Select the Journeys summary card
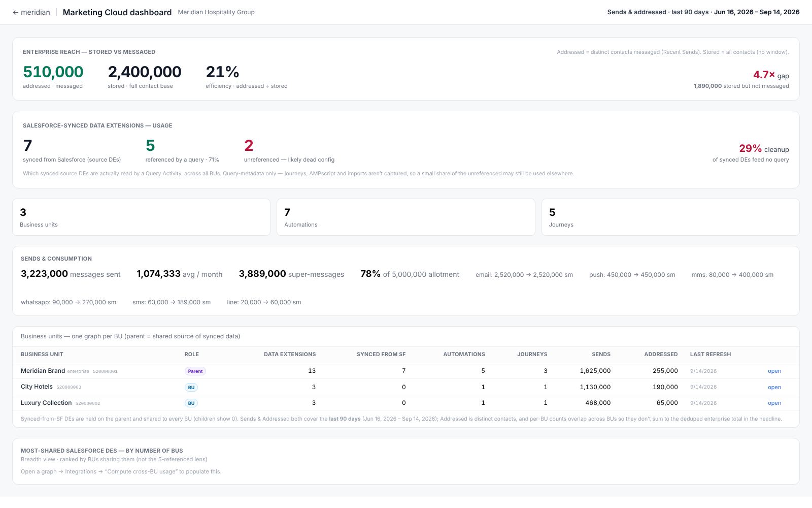Viewport: 812px width, 508px height. pyautogui.click(x=670, y=217)
